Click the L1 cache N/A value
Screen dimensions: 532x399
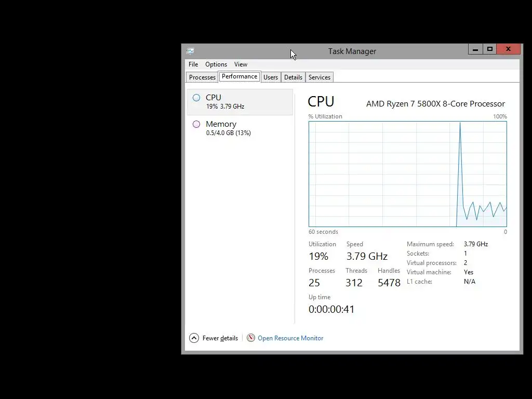[470, 282]
